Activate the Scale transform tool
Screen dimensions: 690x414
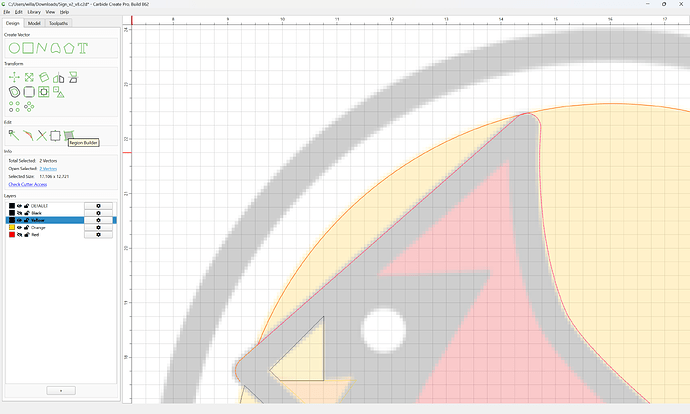[x=29, y=78]
